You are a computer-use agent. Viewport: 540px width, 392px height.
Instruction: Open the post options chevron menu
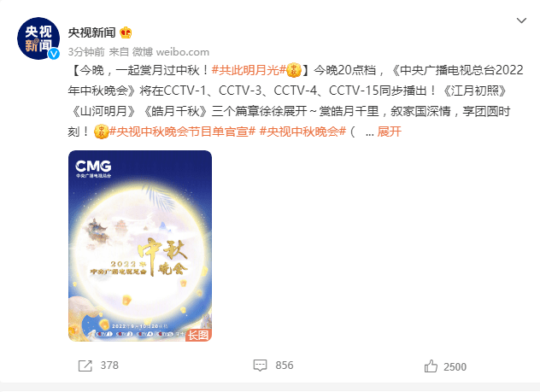tap(521, 20)
